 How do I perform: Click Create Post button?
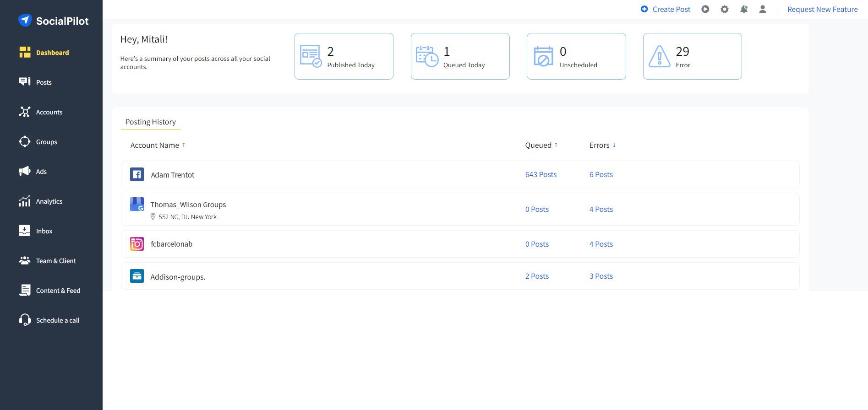pos(666,9)
